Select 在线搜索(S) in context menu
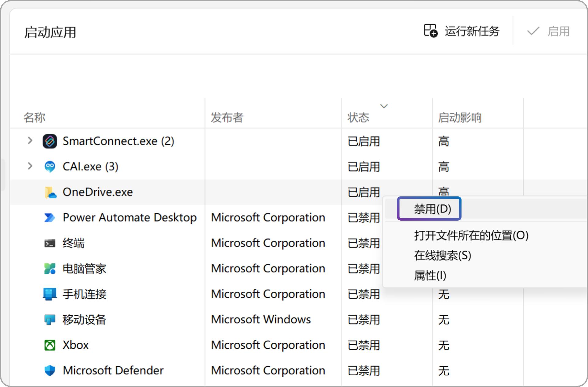This screenshot has width=588, height=387. (443, 255)
